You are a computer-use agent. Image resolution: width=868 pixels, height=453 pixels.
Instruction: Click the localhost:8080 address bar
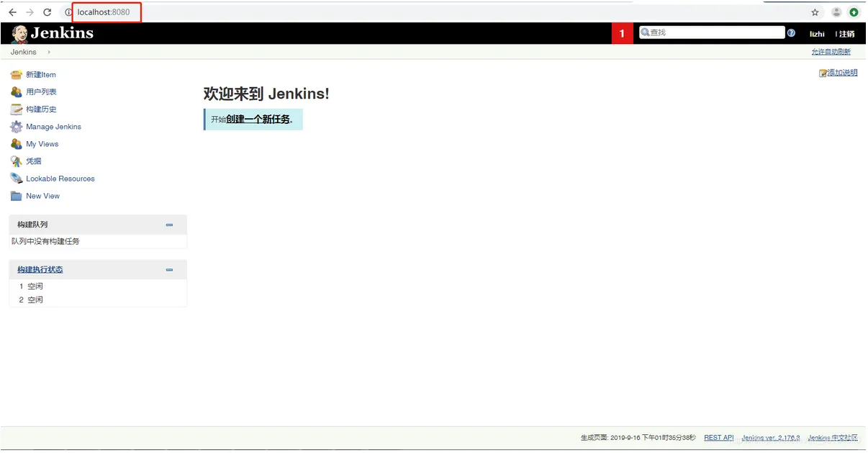point(104,12)
